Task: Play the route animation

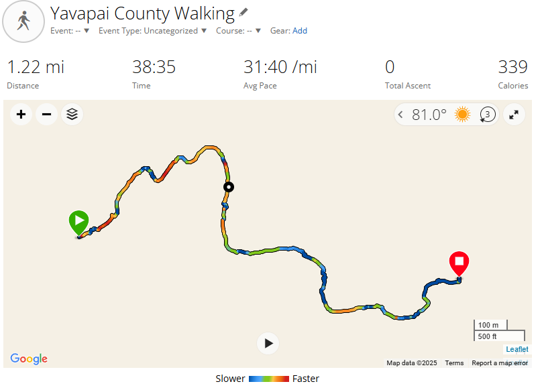Action: tap(268, 343)
